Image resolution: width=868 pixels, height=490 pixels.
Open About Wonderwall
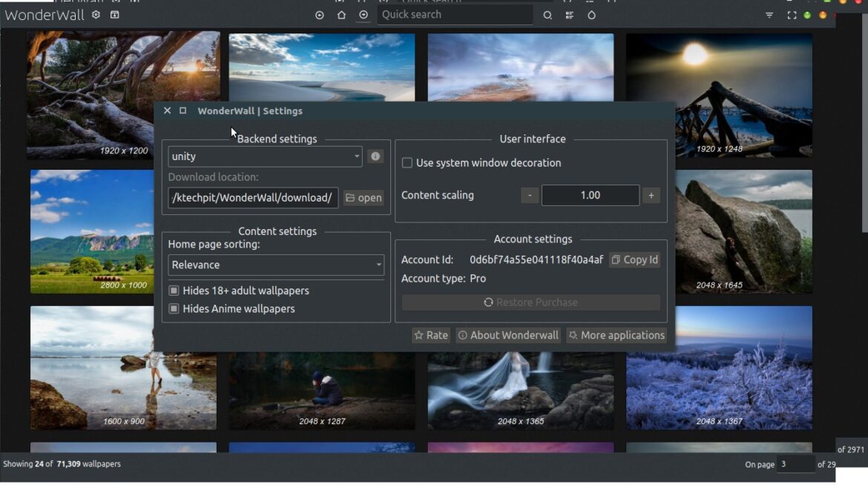508,335
